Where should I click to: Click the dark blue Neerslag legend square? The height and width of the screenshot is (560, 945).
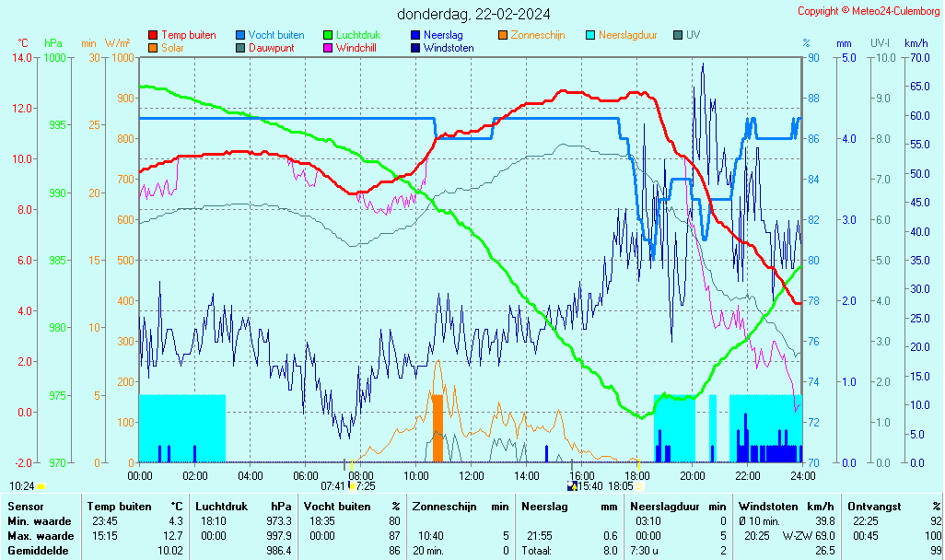(415, 35)
